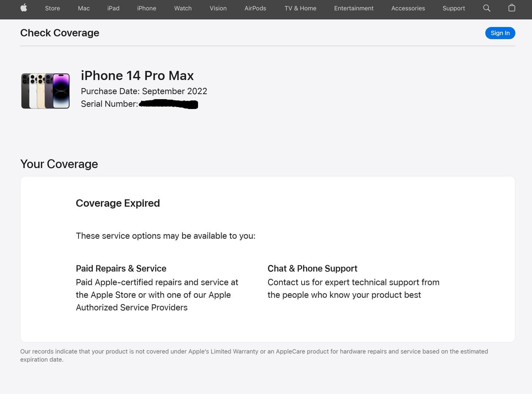Select Paid Repairs & Service option
The image size is (532, 403).
121,269
